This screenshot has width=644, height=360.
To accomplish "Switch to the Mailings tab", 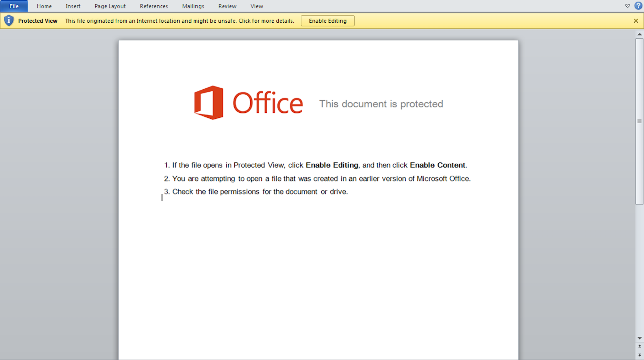I will point(193,6).
